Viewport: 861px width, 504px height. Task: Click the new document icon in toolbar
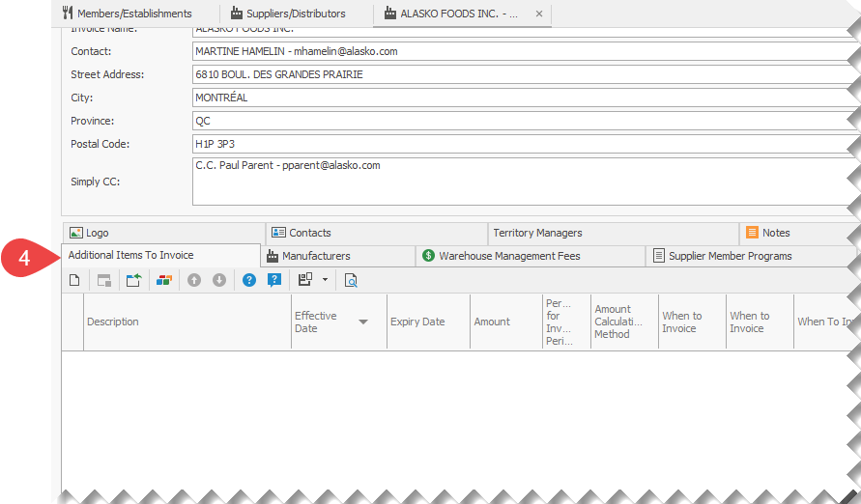coord(74,280)
